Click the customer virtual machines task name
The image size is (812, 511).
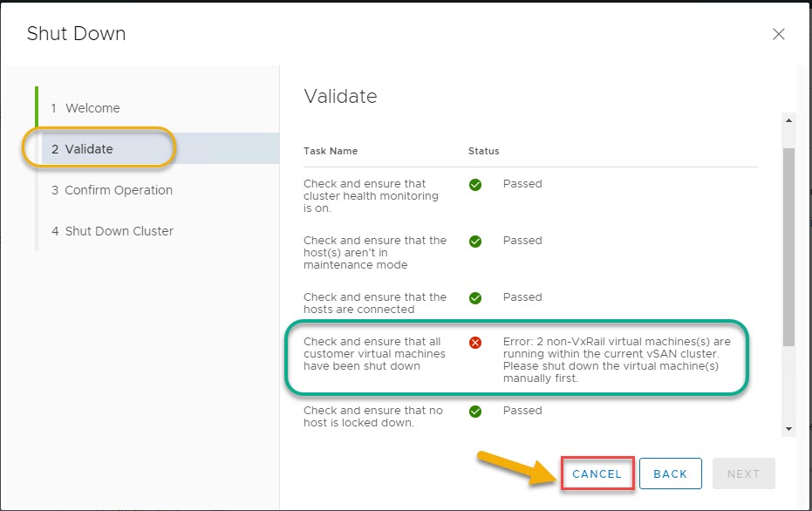(x=374, y=354)
